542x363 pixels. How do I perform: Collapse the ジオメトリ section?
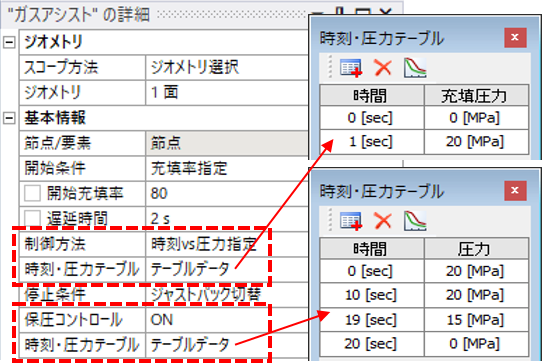(x=9, y=42)
